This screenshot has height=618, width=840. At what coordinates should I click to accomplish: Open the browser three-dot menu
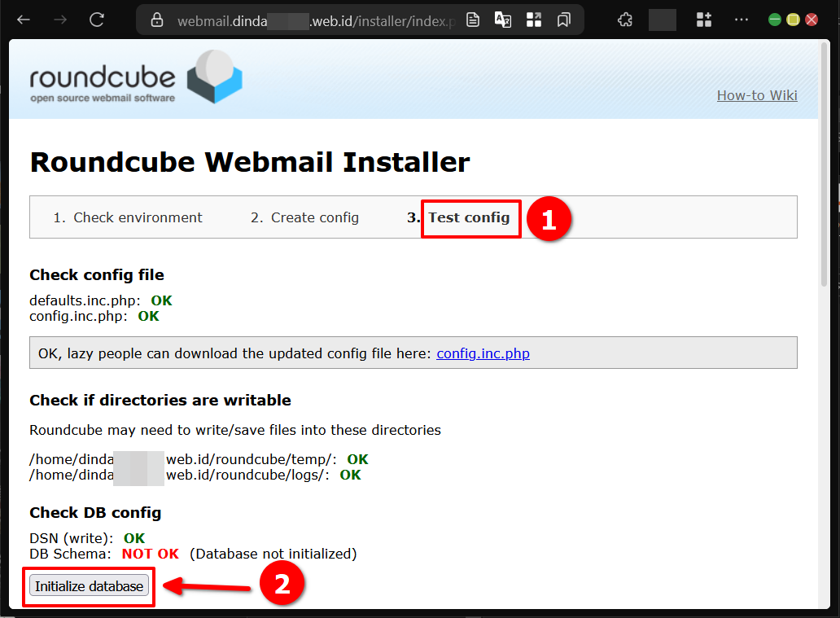[741, 20]
